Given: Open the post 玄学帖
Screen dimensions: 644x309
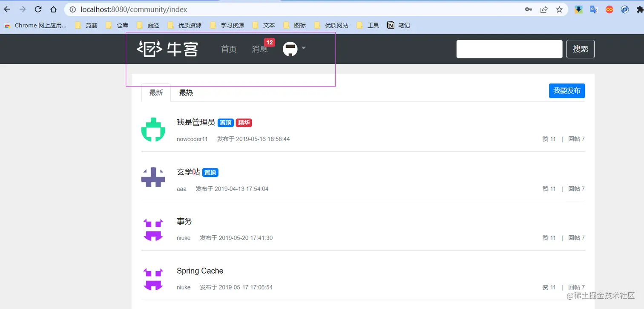Looking at the screenshot, I should [188, 172].
